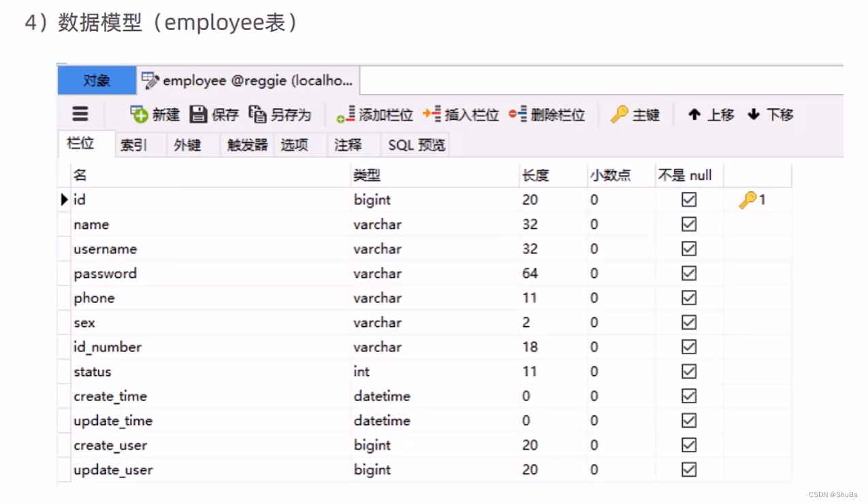The width and height of the screenshot is (868, 504).
Task: Select the password field cell
Action: click(x=210, y=273)
